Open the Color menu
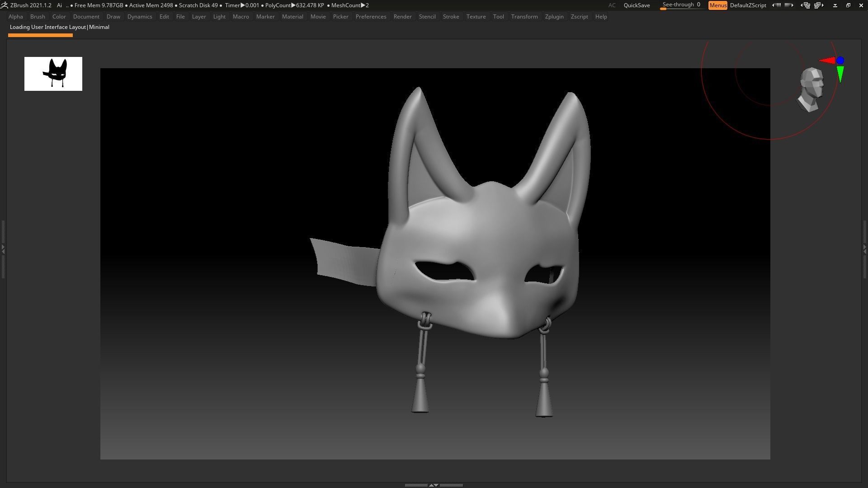868x488 pixels. 59,17
